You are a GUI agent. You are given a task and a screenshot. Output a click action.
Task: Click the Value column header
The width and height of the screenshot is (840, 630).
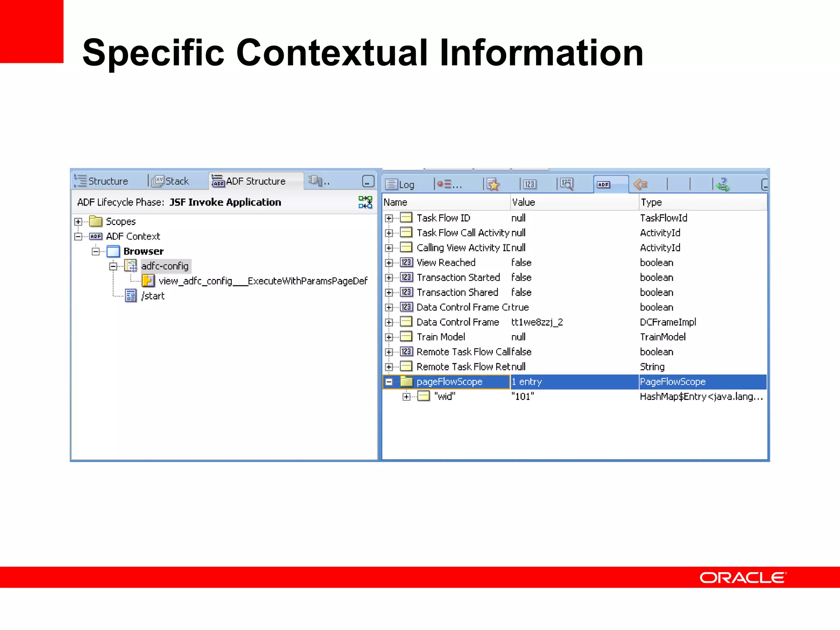click(x=575, y=203)
